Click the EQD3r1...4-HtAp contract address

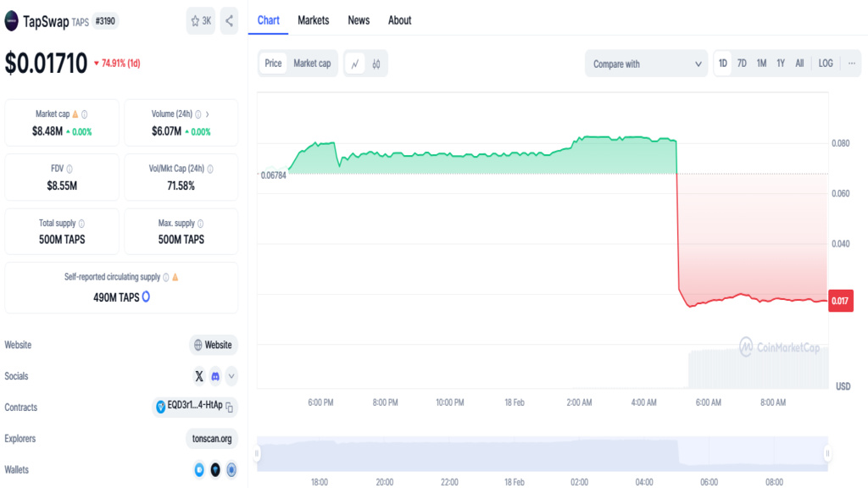pyautogui.click(x=195, y=406)
